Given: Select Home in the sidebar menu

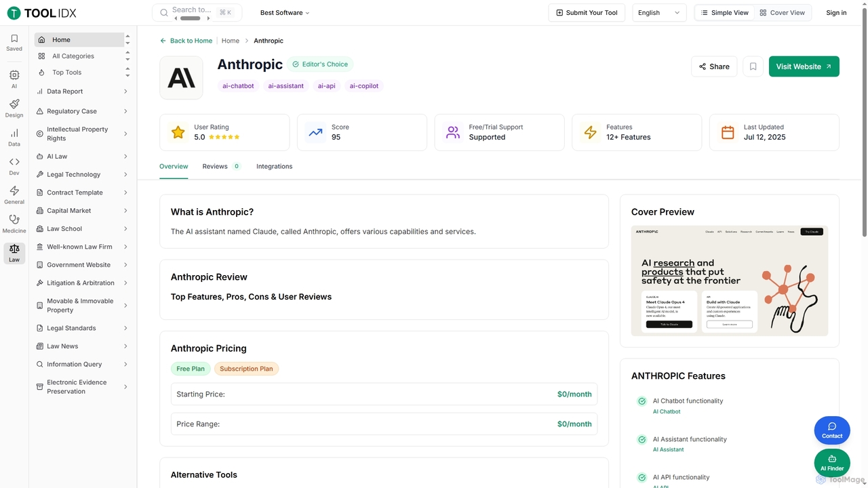Looking at the screenshot, I should click(79, 40).
